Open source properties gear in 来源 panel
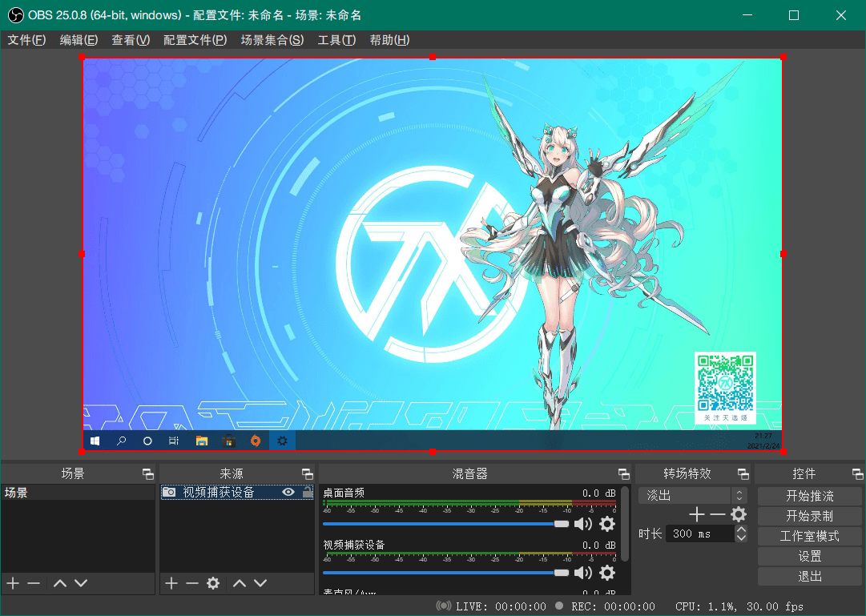 213,583
